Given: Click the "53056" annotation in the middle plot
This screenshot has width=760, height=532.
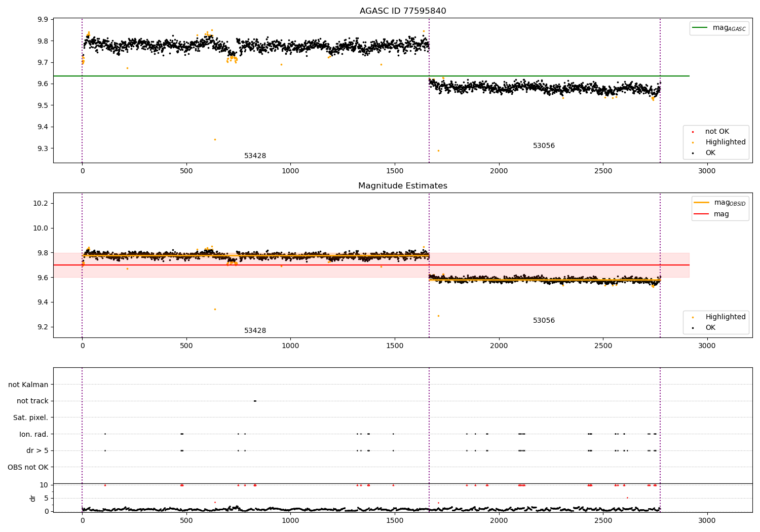Looking at the screenshot, I should [x=544, y=321].
